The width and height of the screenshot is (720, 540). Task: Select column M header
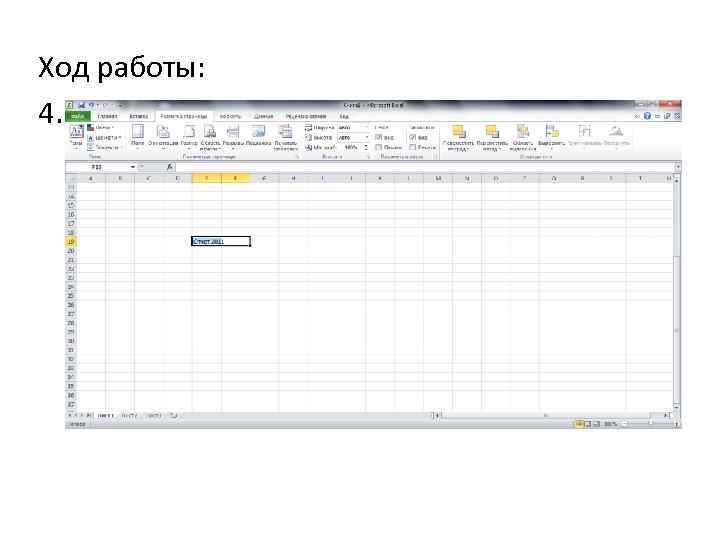pos(438,178)
